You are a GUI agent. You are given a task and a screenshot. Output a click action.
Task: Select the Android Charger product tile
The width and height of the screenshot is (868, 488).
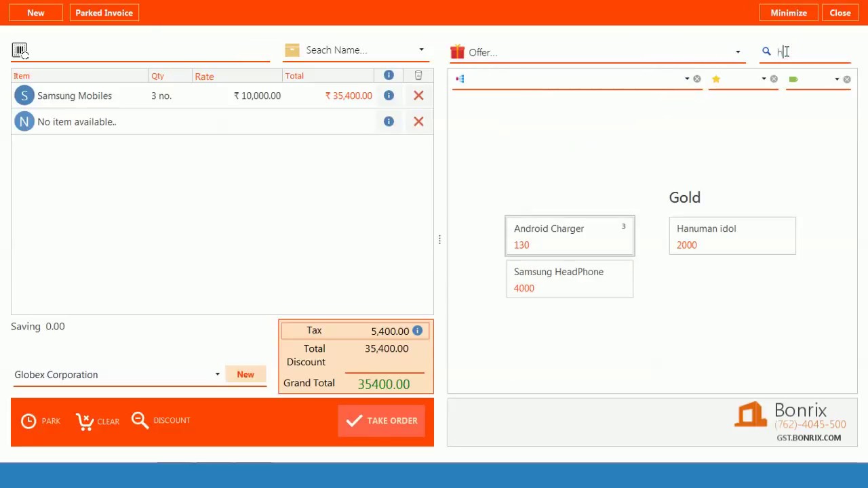pos(570,236)
